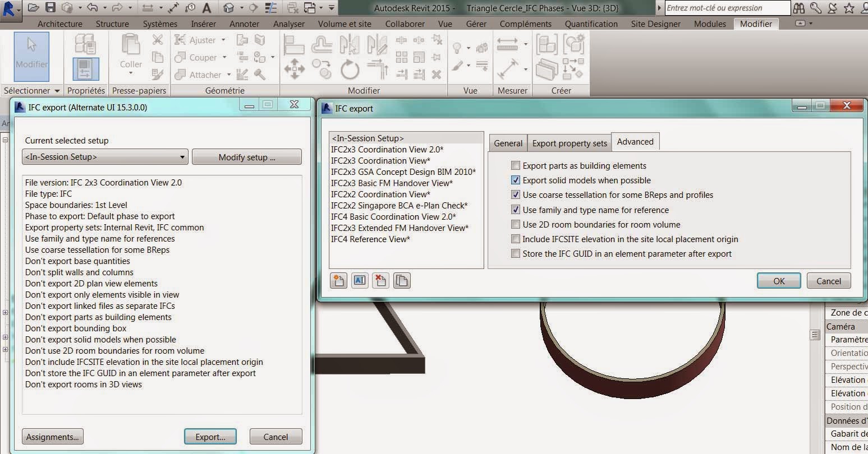Open the quick access toolbar customize arrow
This screenshot has height=454, width=868.
(x=332, y=8)
